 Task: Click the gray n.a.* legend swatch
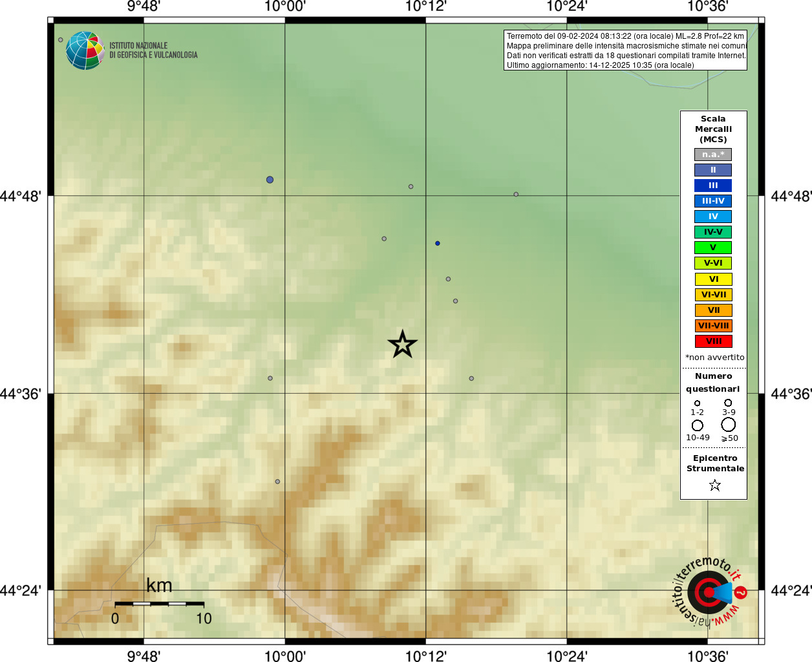pos(713,155)
